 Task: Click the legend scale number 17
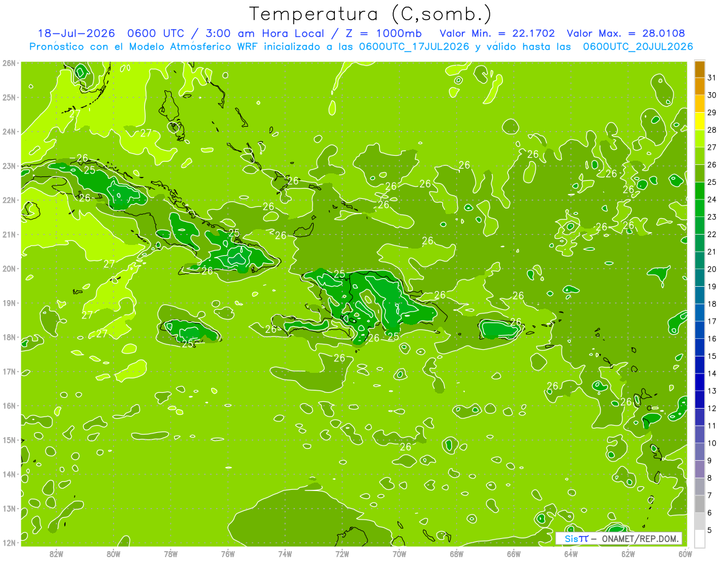click(712, 321)
